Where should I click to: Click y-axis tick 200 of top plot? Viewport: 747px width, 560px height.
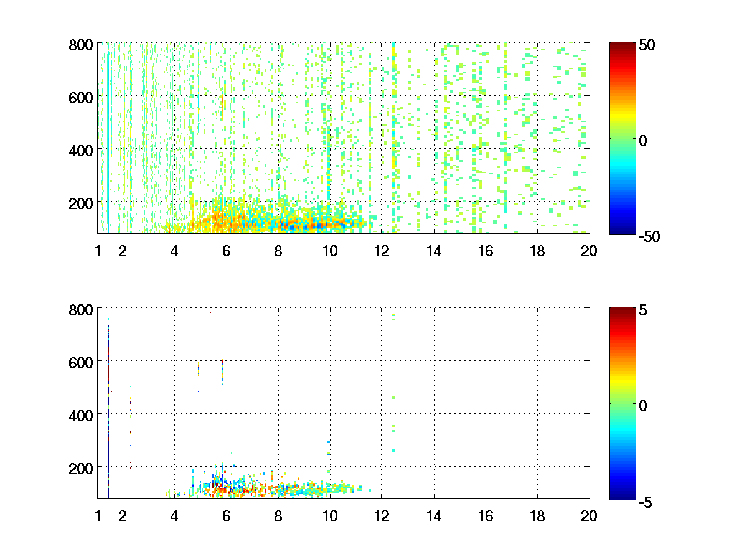click(x=81, y=203)
